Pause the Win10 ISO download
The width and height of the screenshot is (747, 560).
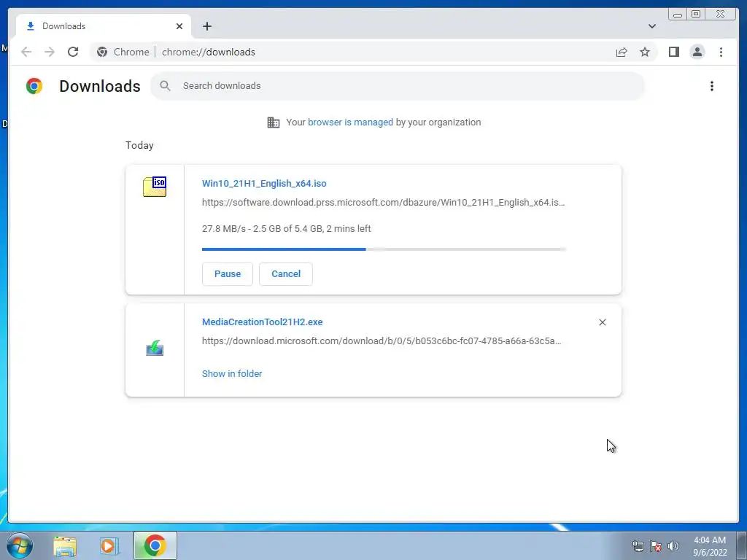pos(228,274)
